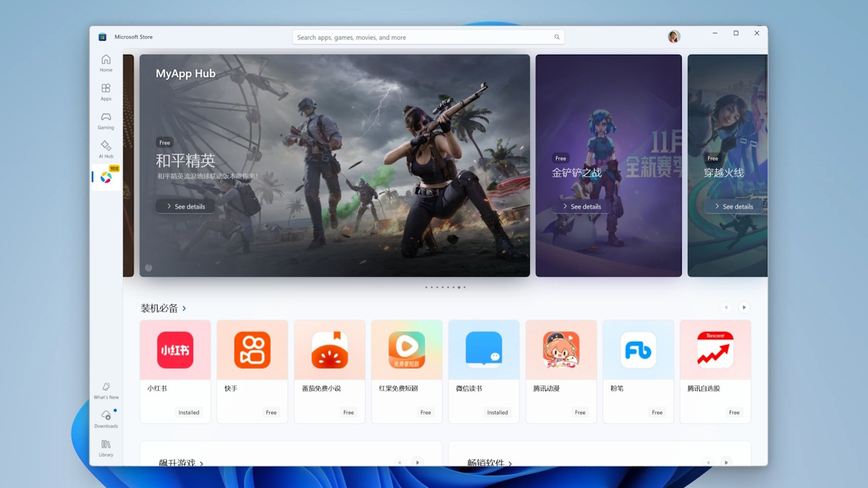Screen dimensions: 868x488
Task: Go to Gaming section
Action: (106, 121)
